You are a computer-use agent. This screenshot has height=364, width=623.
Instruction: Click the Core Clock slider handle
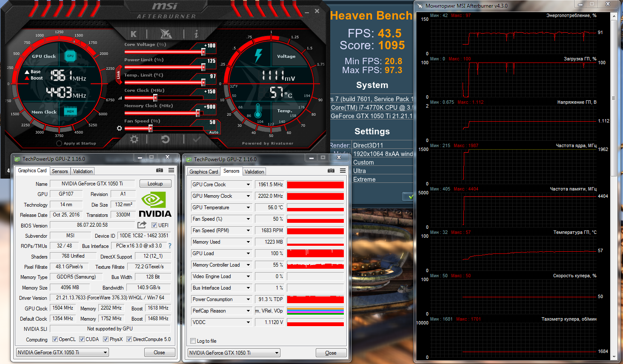pos(155,98)
